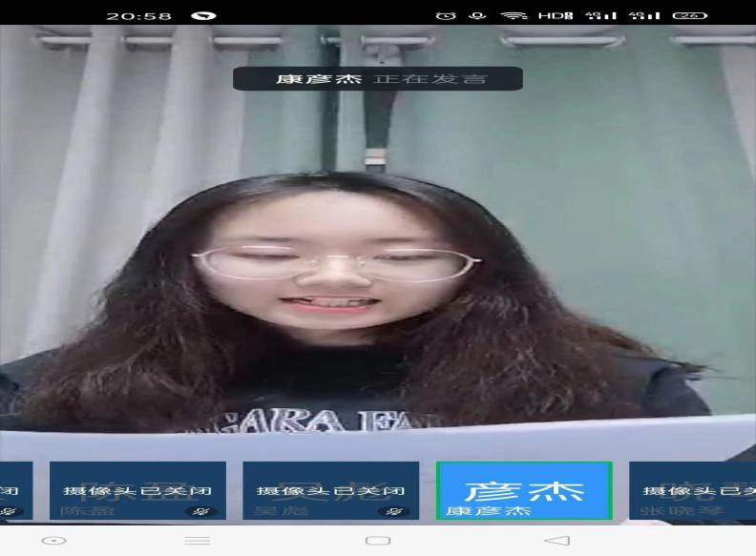The image size is (756, 556).
Task: Select the partially visible leftmost participant tile
Action: point(15,490)
